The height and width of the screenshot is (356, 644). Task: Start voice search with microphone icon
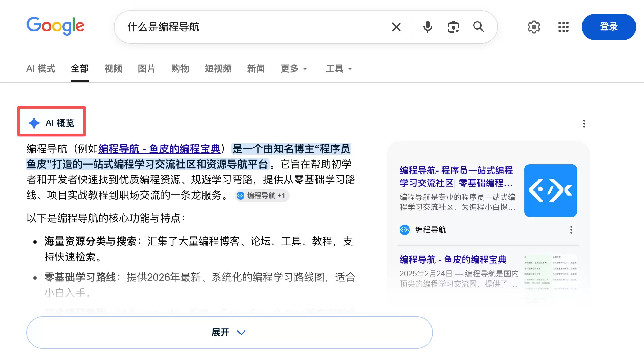(428, 27)
